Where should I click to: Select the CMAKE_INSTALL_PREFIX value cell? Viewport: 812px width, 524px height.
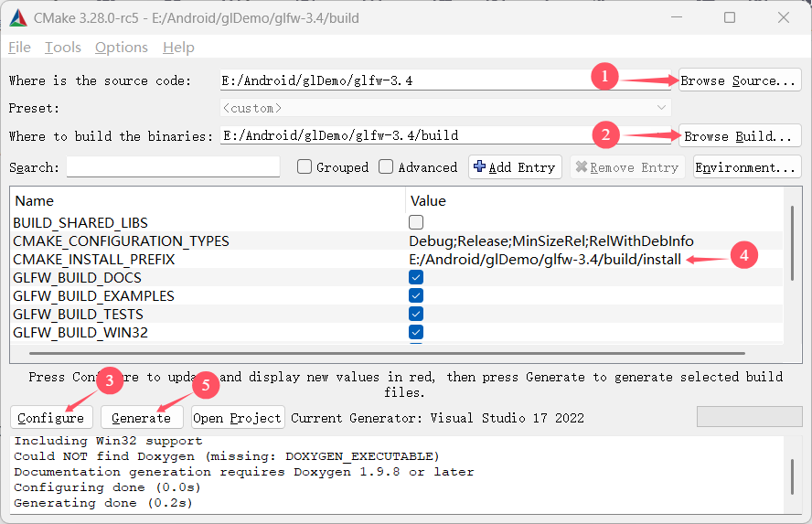tap(545, 260)
